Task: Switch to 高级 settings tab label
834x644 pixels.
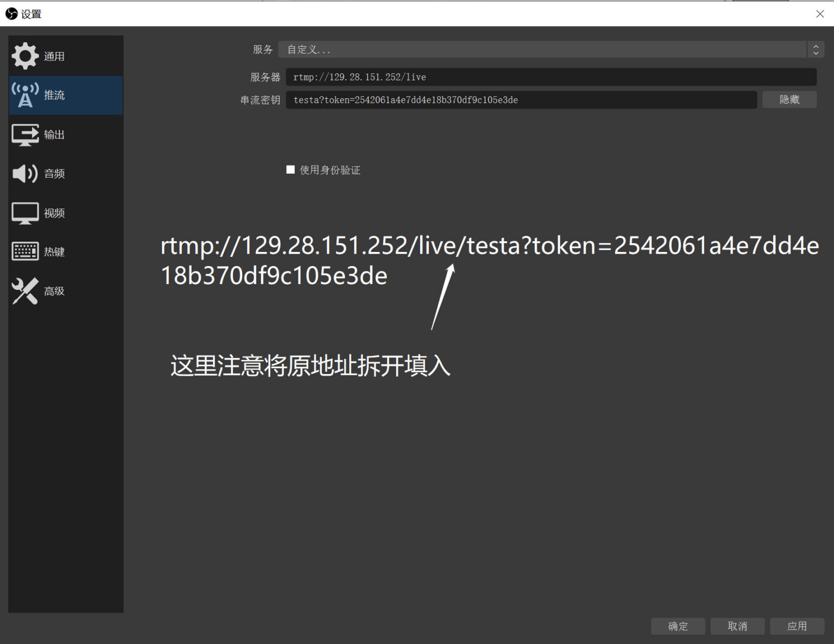Action: point(54,291)
